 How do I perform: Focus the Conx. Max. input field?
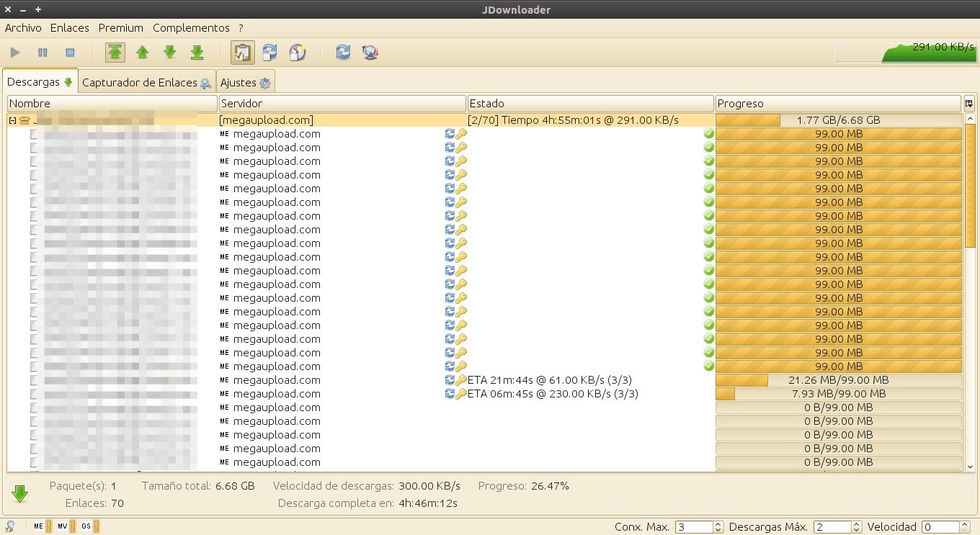point(693,527)
